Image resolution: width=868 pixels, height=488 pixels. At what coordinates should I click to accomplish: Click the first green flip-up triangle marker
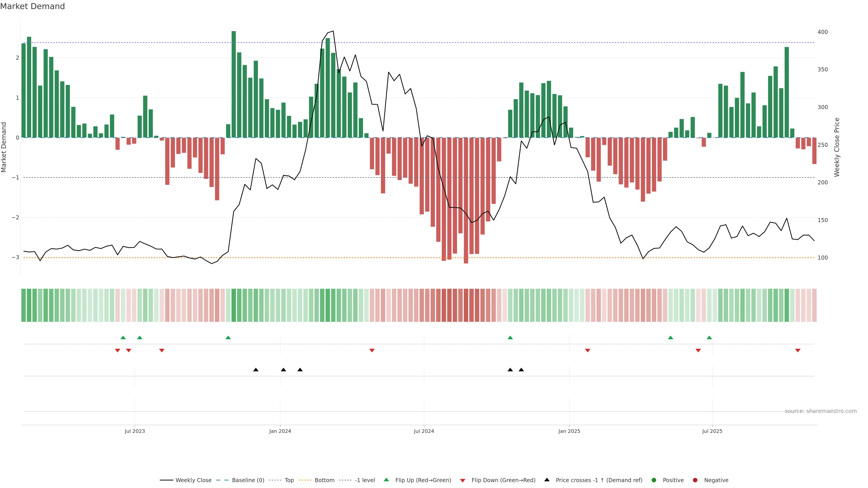[x=123, y=338]
